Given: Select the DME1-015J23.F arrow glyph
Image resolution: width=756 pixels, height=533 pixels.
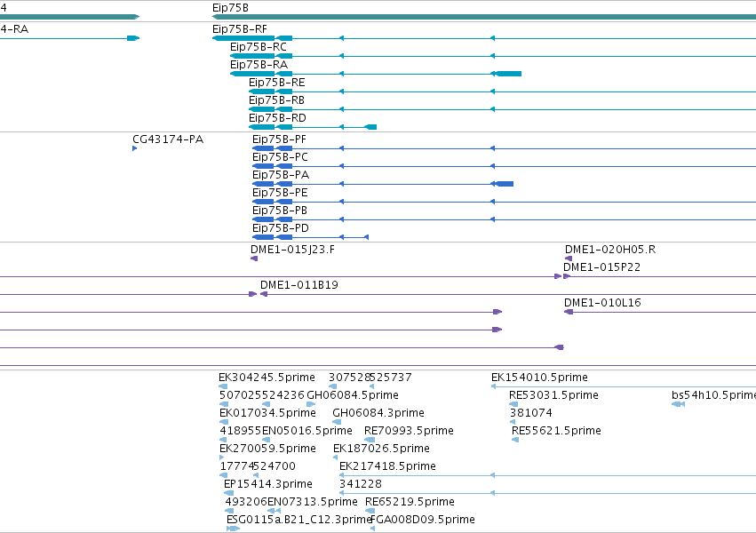Looking at the screenshot, I should [x=254, y=259].
